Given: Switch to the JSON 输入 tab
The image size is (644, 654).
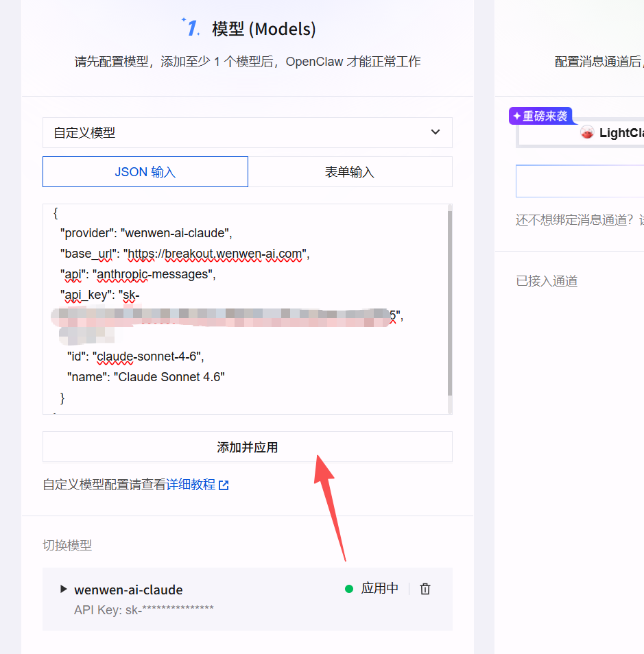Looking at the screenshot, I should tap(145, 172).
